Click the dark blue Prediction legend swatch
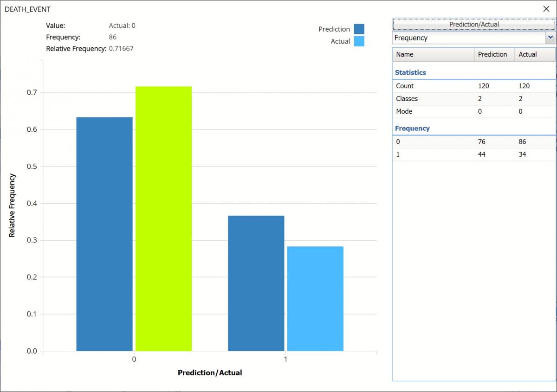This screenshot has height=392, width=557. [x=359, y=29]
